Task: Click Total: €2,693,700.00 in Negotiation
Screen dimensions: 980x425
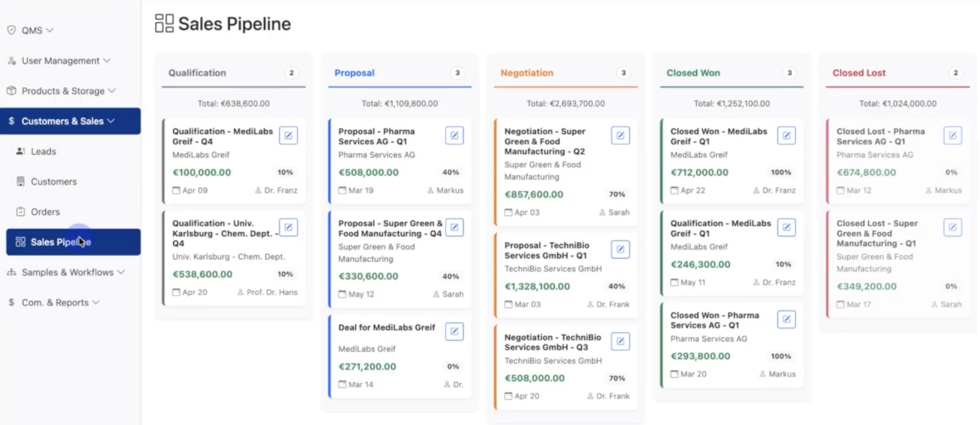Action: coord(566,103)
